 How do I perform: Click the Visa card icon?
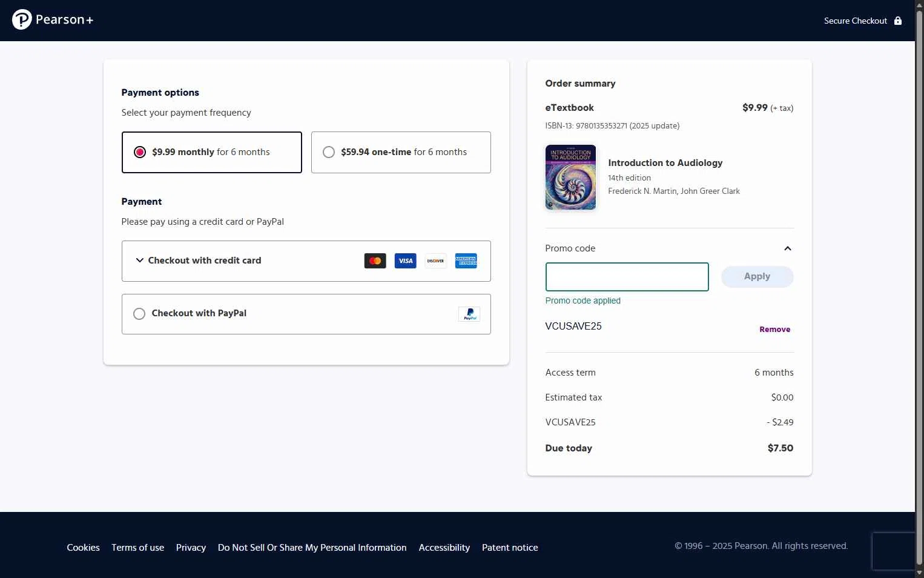(x=406, y=261)
